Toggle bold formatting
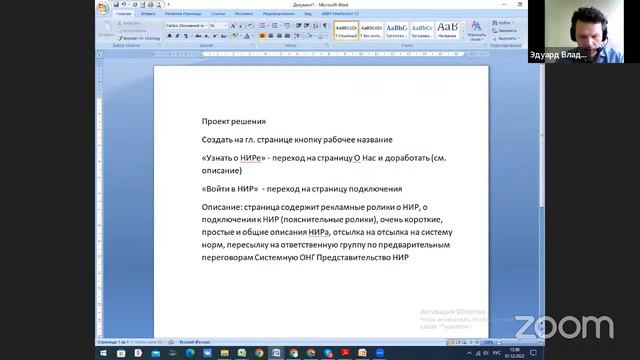 (169, 36)
